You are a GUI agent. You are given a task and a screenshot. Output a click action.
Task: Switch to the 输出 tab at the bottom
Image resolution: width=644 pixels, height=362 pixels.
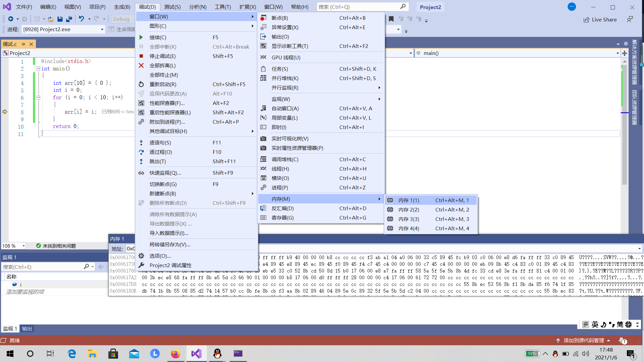[27, 329]
